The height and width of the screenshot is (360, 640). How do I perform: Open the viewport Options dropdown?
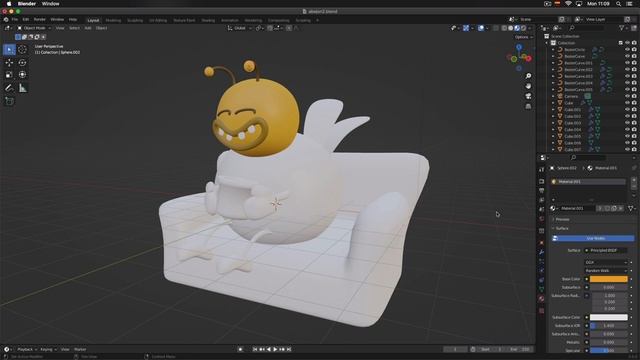523,37
